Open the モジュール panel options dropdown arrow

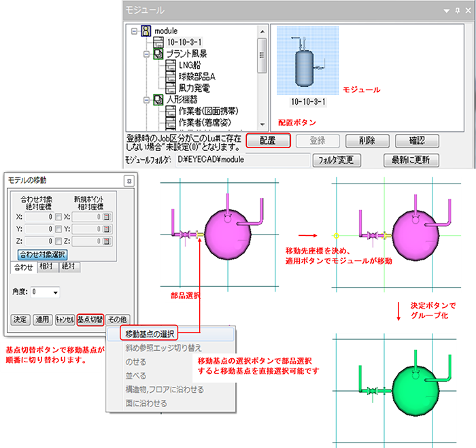tap(447, 11)
